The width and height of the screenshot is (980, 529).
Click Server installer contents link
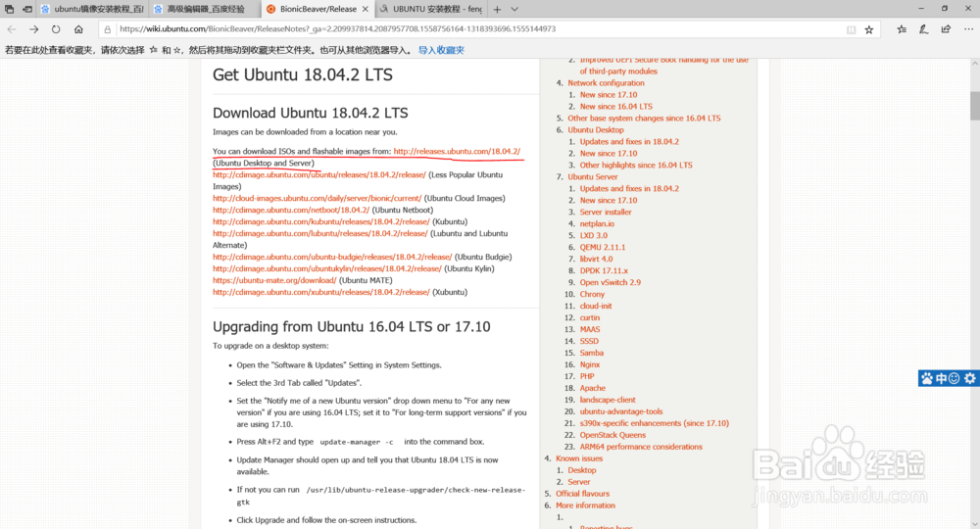(605, 213)
